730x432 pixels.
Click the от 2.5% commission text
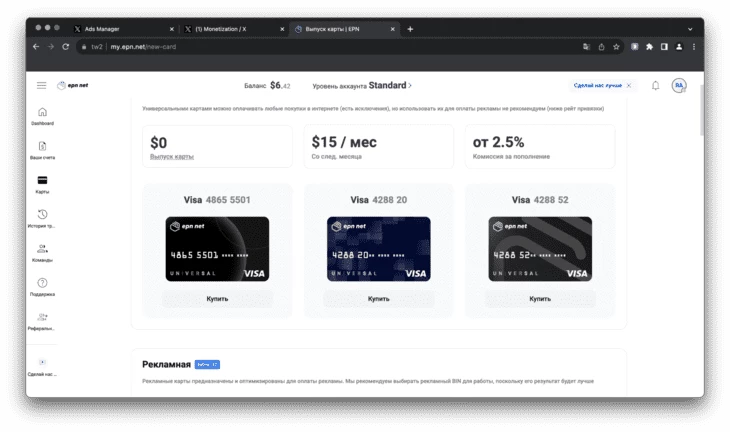click(x=498, y=142)
